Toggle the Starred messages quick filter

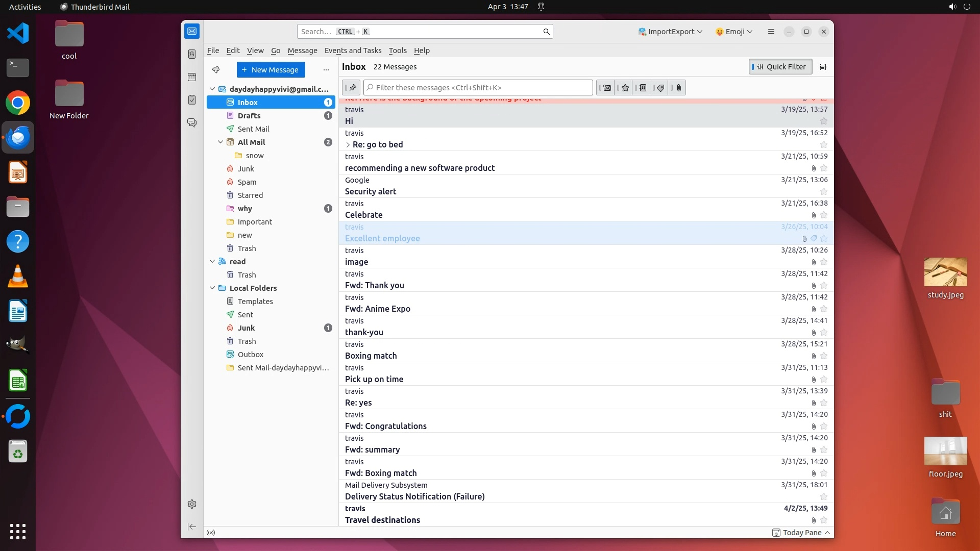625,88
